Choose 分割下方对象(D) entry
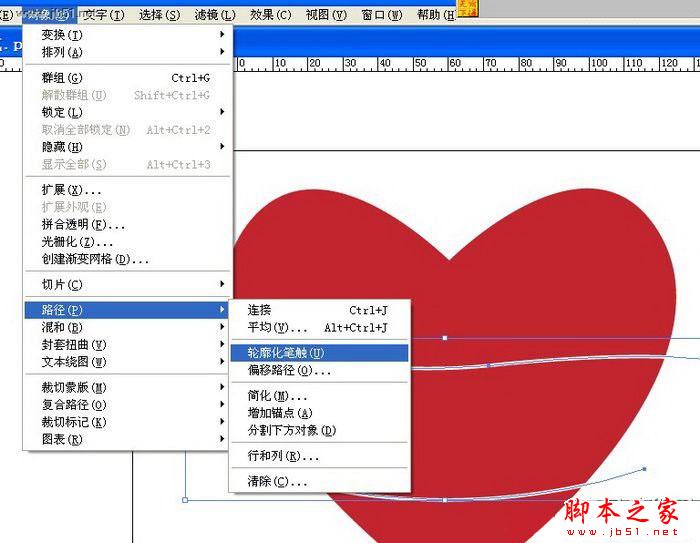 click(x=320, y=430)
